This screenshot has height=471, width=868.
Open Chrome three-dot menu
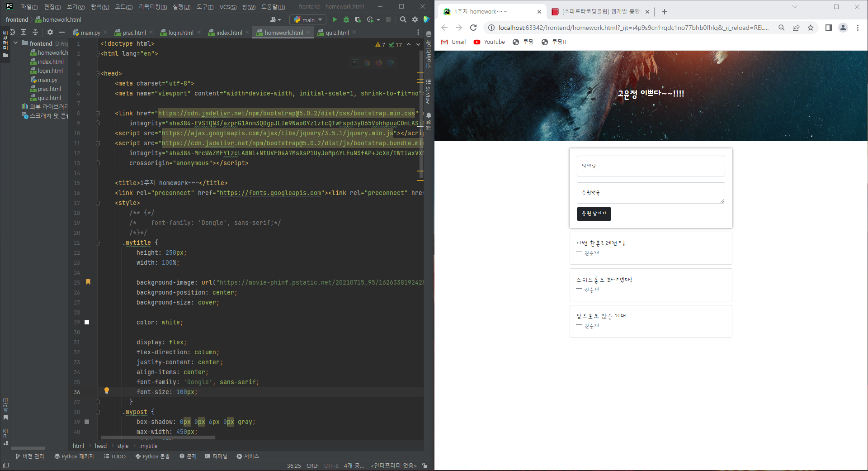click(x=858, y=28)
